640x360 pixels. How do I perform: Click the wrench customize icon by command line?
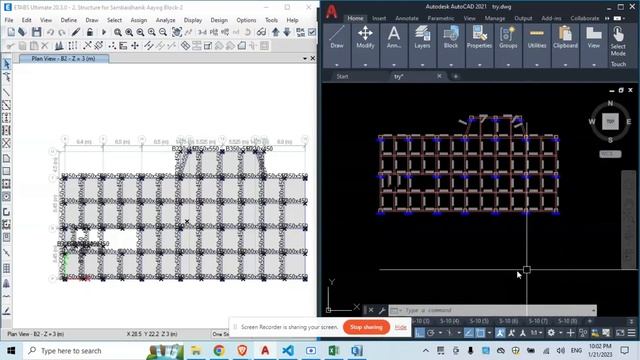click(x=382, y=310)
